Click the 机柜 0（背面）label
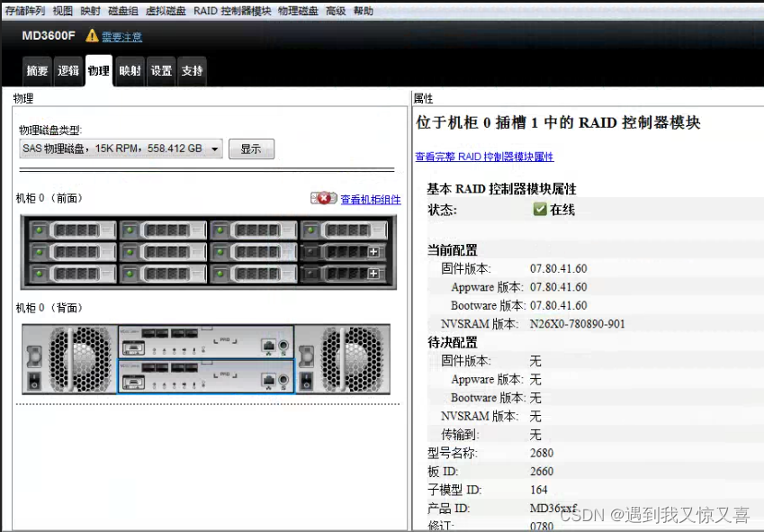Image resolution: width=764 pixels, height=532 pixels. coord(49,308)
